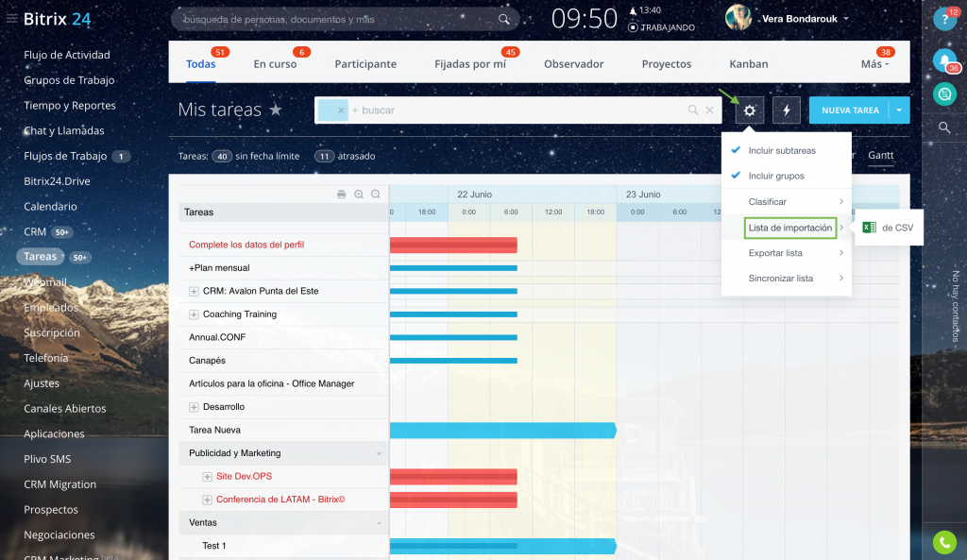Open the Sincronizar lista submenu

point(787,279)
